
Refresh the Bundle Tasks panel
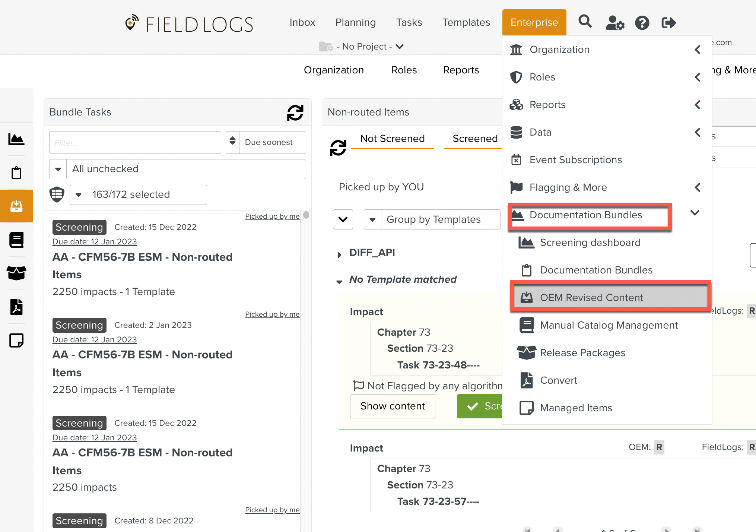pyautogui.click(x=295, y=113)
